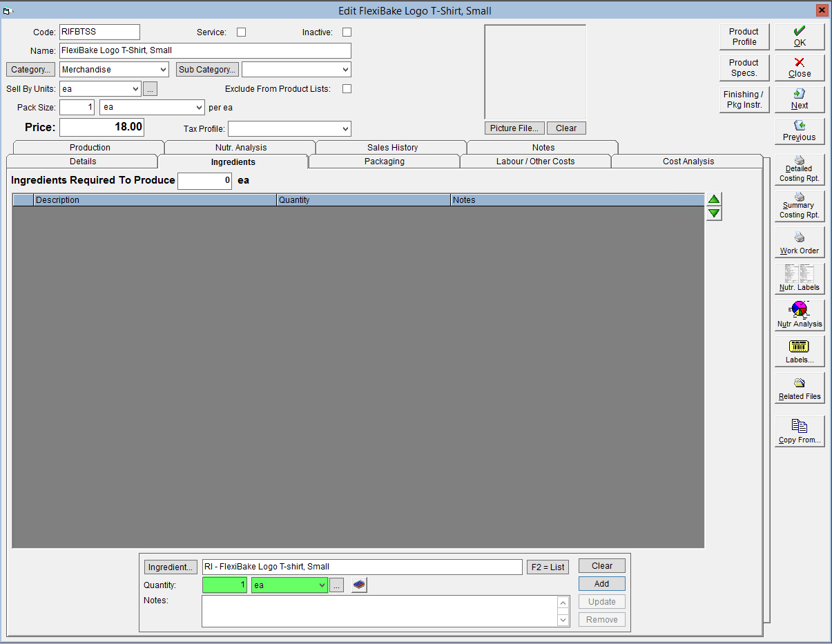Print the Summary Costing Rpt.

point(800,206)
